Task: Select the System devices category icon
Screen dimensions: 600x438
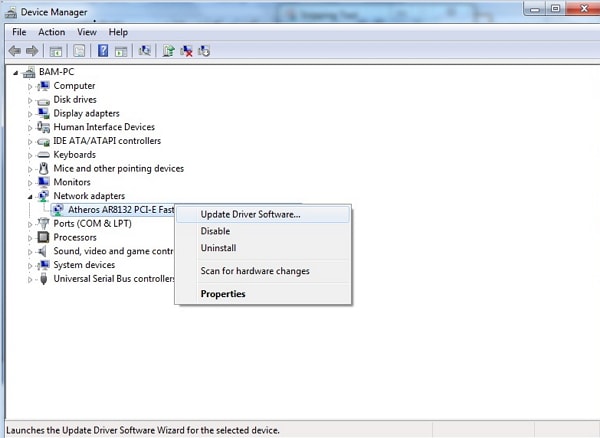Action: (x=43, y=265)
